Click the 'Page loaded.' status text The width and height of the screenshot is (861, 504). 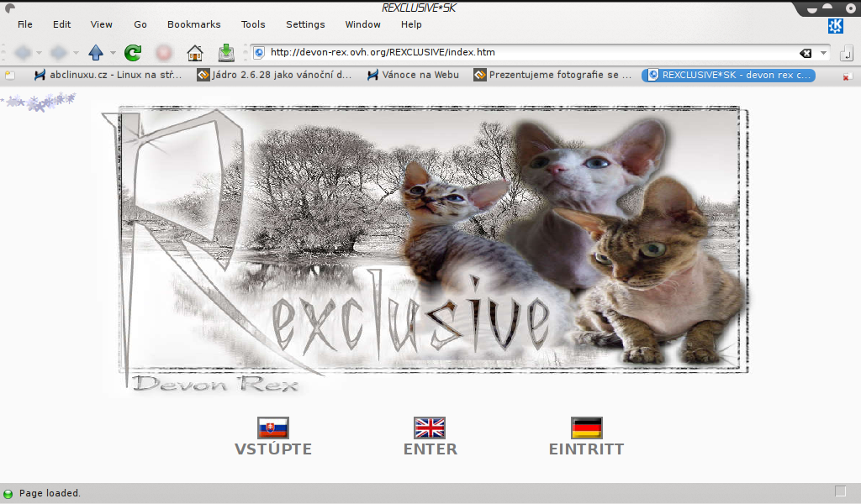click(50, 494)
